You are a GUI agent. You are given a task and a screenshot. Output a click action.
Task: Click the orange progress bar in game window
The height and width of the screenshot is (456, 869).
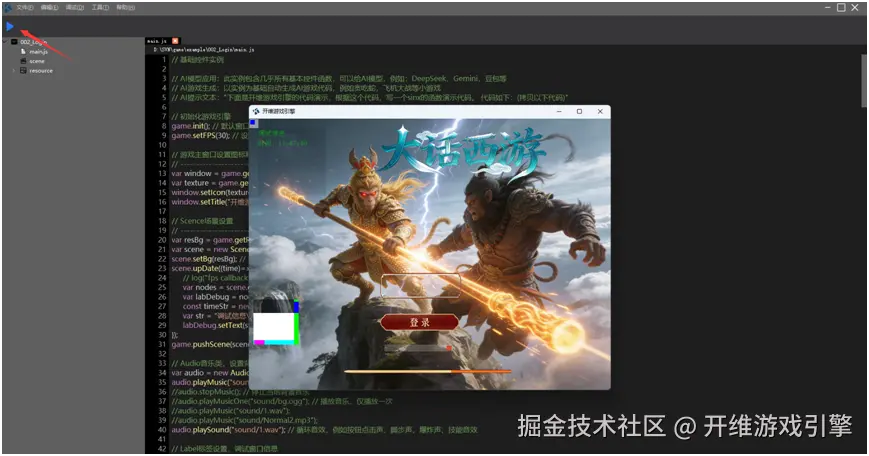click(x=427, y=371)
